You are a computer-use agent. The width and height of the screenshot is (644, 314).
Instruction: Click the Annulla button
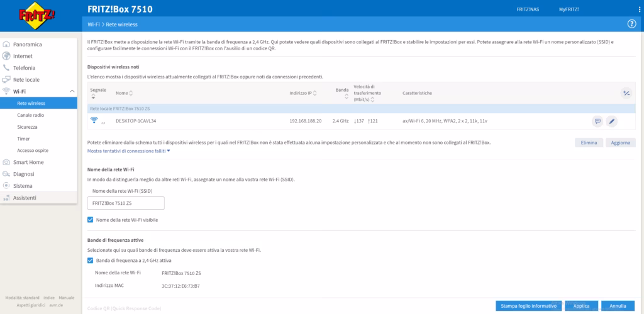618,306
